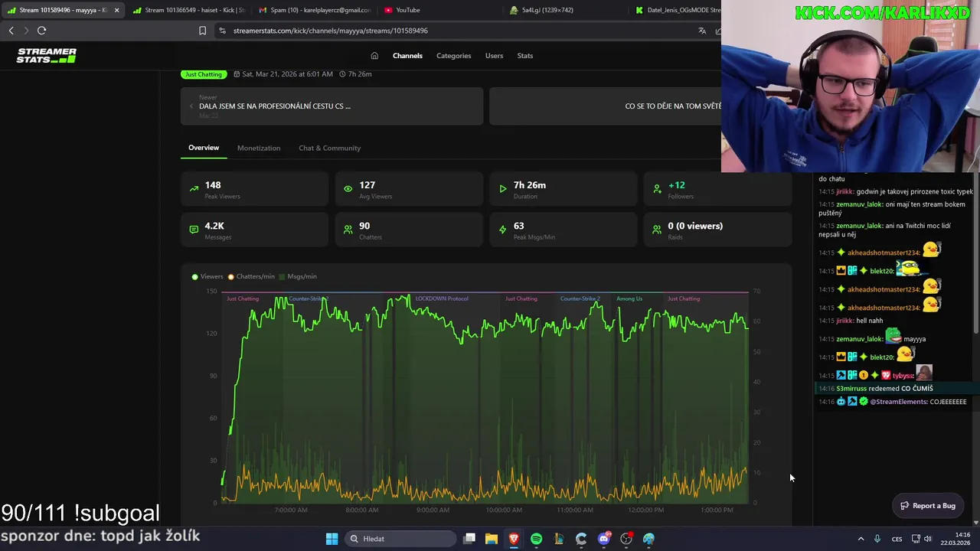Image resolution: width=980 pixels, height=551 pixels.
Task: Open Task View in the taskbar
Action: [x=469, y=539]
